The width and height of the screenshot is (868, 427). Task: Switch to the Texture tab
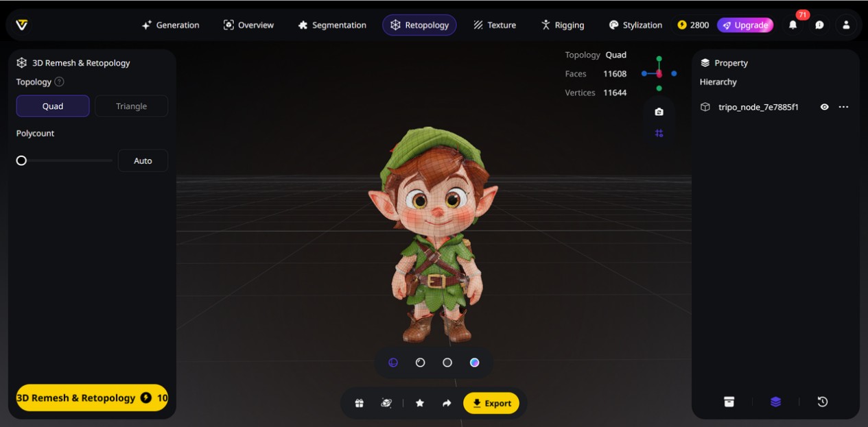[x=495, y=25]
